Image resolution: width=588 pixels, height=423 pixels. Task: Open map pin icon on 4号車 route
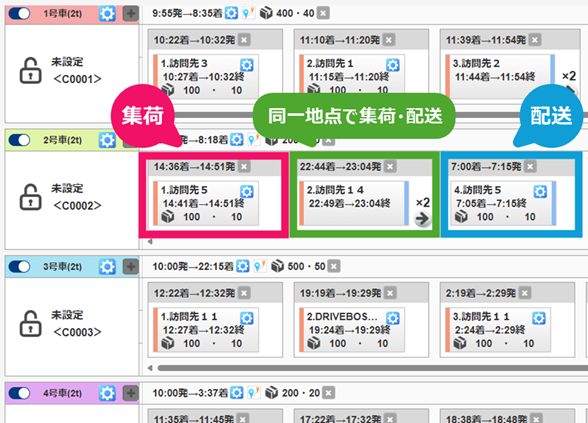254,393
